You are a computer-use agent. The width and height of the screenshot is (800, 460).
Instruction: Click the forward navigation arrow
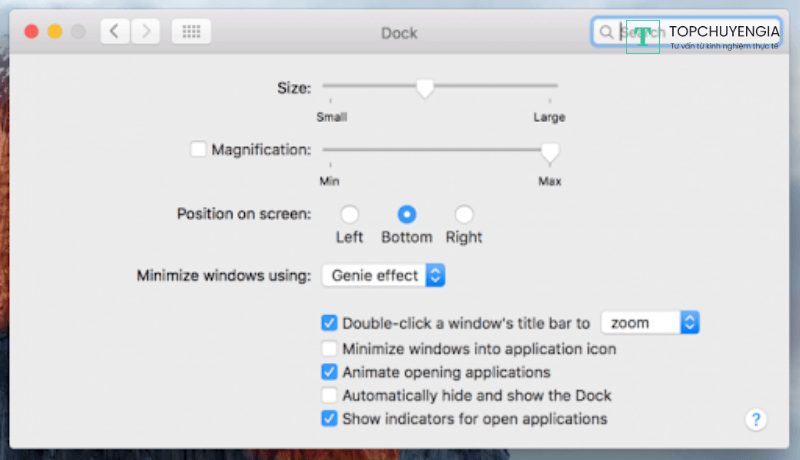click(146, 31)
